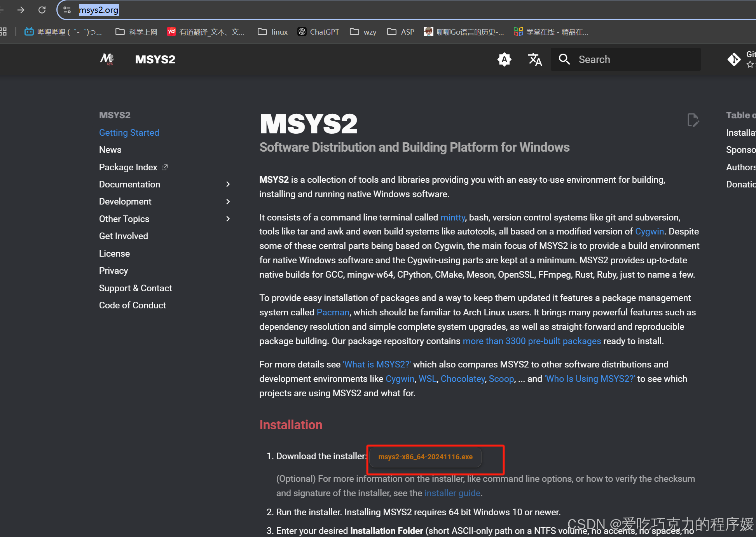Open the linux bookmark folder
This screenshot has height=537, width=756.
point(272,32)
